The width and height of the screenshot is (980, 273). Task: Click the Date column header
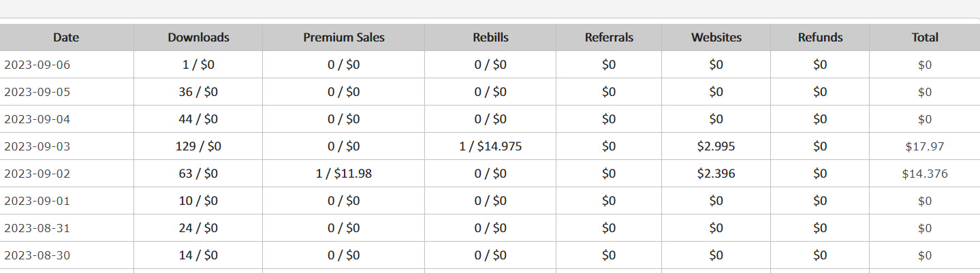[x=66, y=37]
